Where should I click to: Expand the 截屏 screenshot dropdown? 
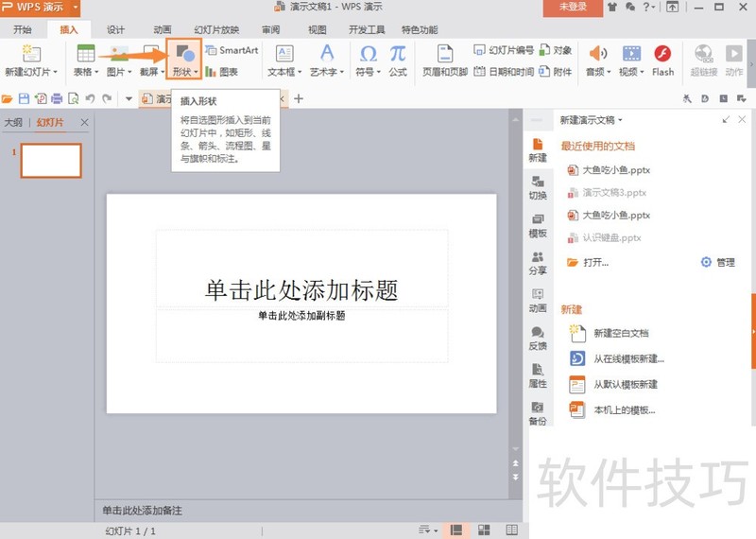[163, 73]
